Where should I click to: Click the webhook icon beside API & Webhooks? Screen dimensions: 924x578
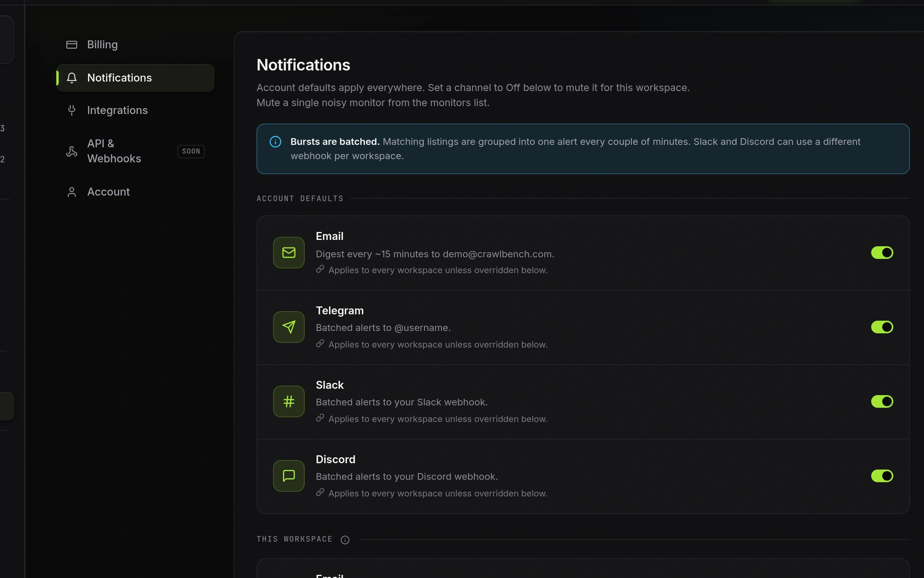pos(72,151)
